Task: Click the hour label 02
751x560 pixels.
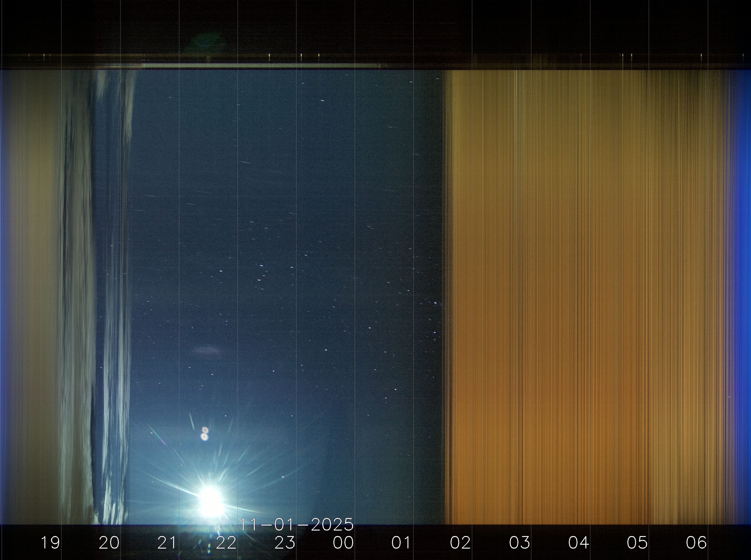Action: click(460, 543)
